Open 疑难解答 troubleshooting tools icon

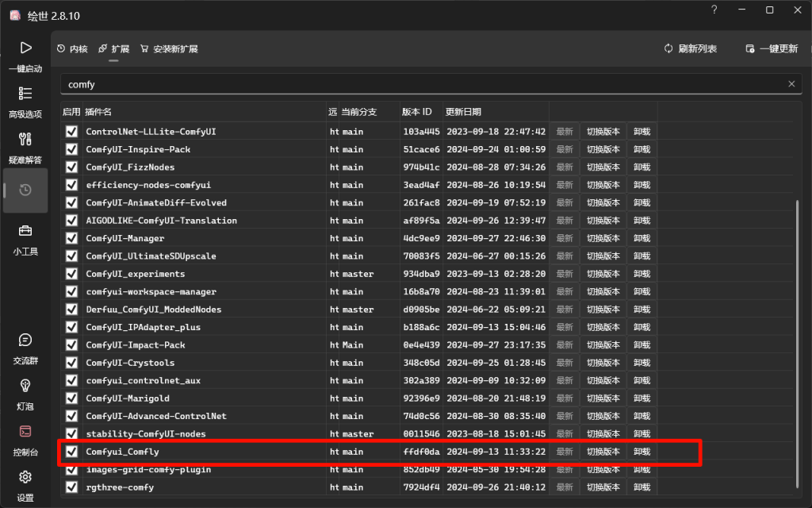(25, 140)
